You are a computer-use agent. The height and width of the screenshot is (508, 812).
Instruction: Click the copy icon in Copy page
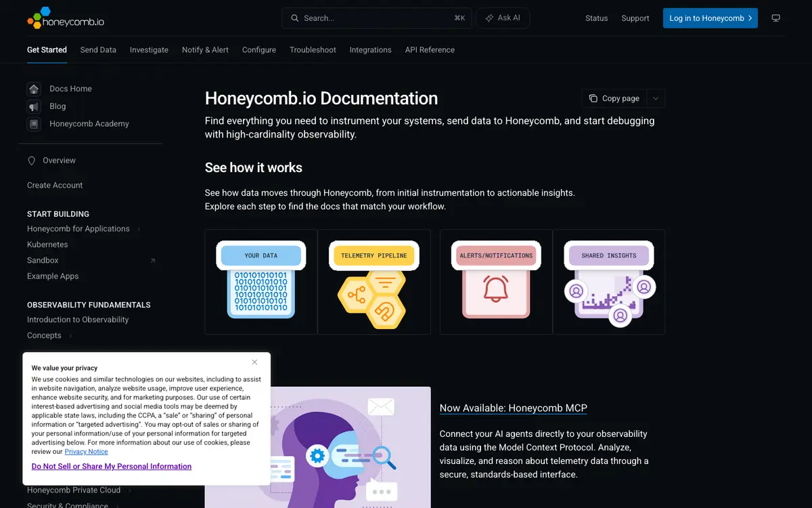tap(593, 98)
